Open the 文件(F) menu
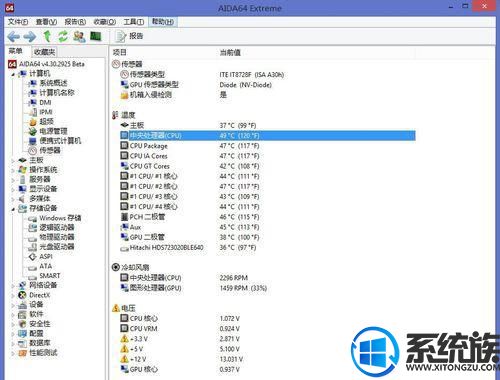 tap(18, 22)
